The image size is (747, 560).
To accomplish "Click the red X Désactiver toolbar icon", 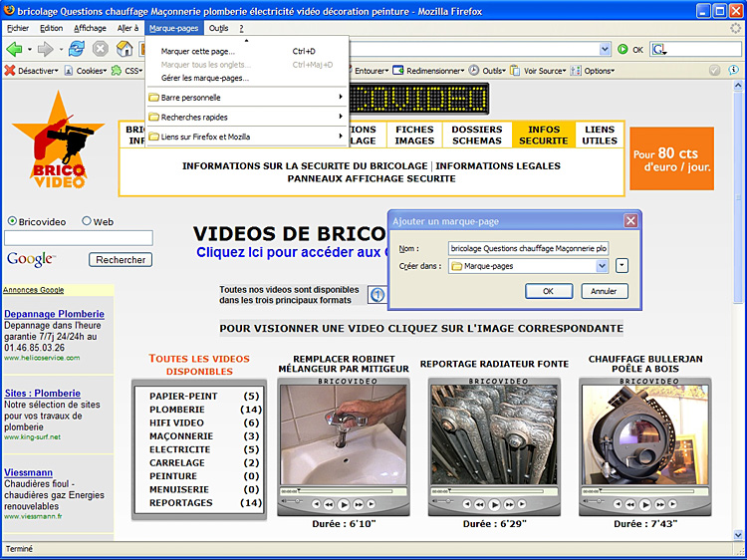I will 10,71.
